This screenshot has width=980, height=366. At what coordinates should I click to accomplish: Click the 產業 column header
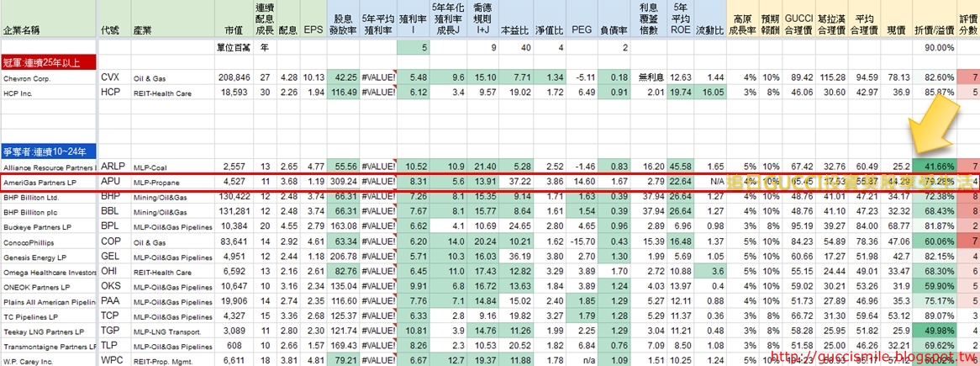click(172, 19)
